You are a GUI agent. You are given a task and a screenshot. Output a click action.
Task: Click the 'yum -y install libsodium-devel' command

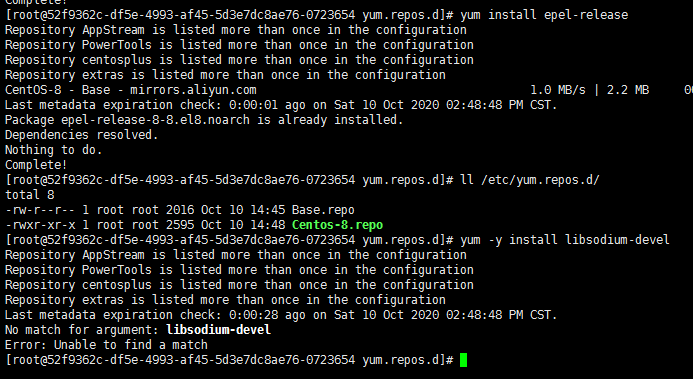(x=565, y=240)
